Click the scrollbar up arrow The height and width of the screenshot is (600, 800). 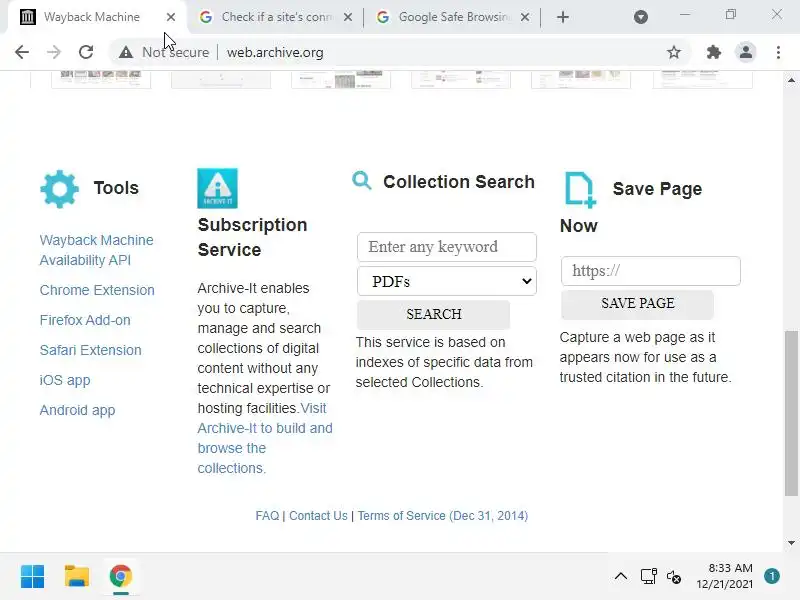click(791, 80)
